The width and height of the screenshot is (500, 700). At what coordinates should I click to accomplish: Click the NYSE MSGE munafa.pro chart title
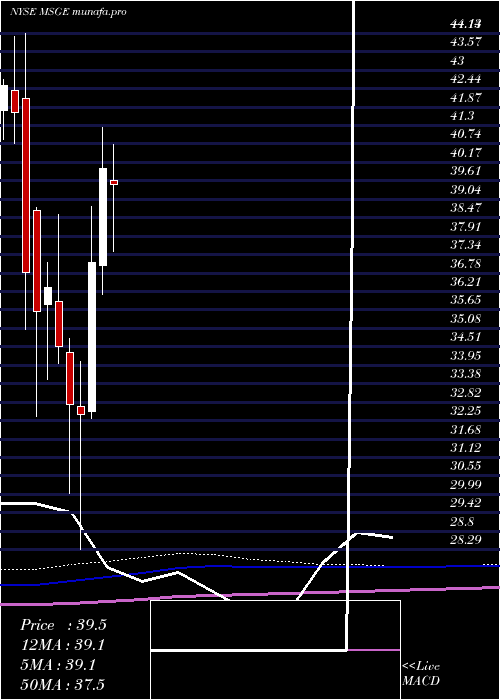68,12
